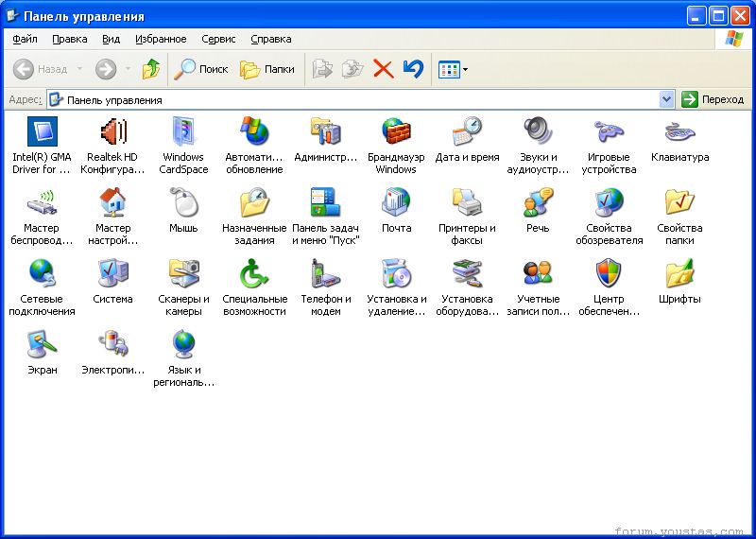This screenshot has width=756, height=539.
Task: Open Учетные записи пользователей icon
Action: pos(538,273)
